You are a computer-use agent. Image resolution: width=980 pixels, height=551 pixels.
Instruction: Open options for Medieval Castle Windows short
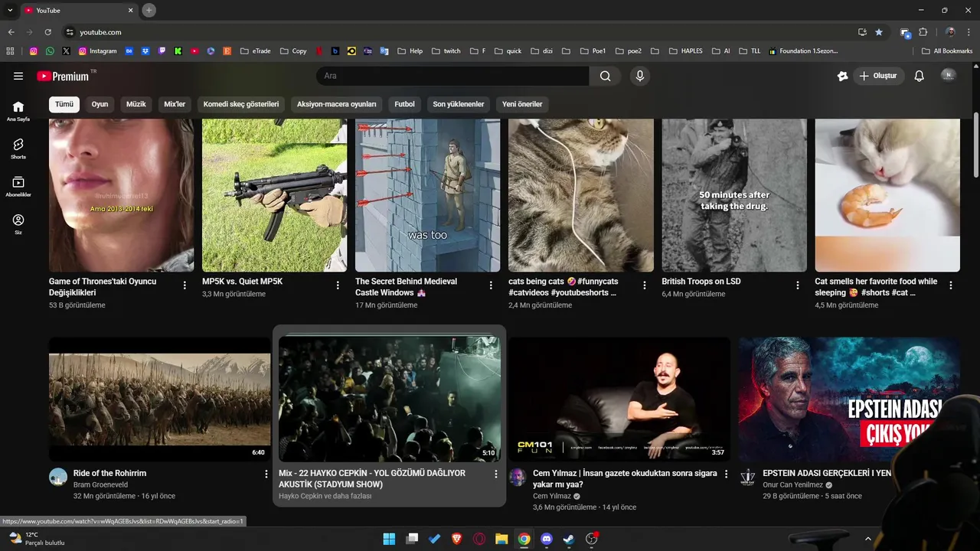pyautogui.click(x=491, y=285)
